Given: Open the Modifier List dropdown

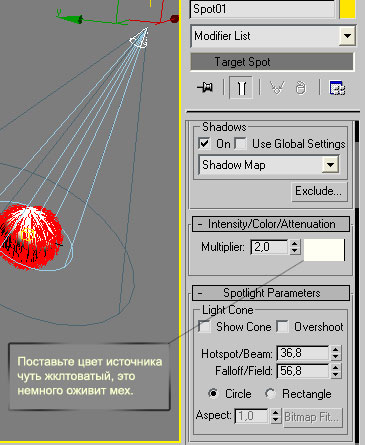Looking at the screenshot, I should click(x=347, y=36).
